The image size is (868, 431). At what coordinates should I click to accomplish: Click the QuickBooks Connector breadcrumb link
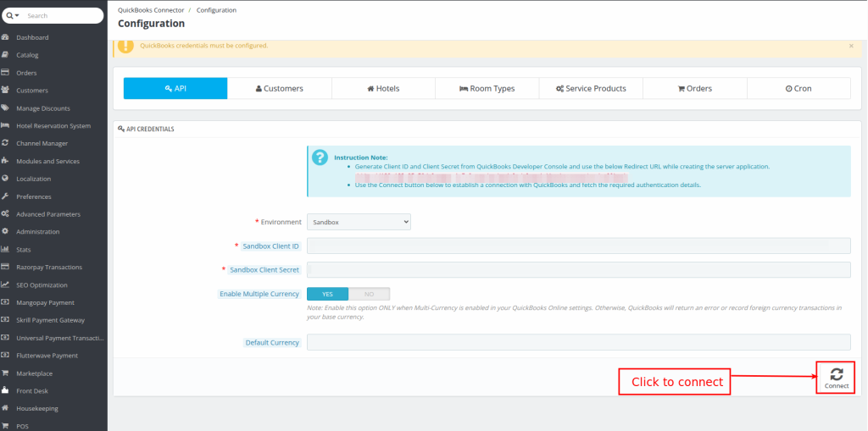pos(151,10)
